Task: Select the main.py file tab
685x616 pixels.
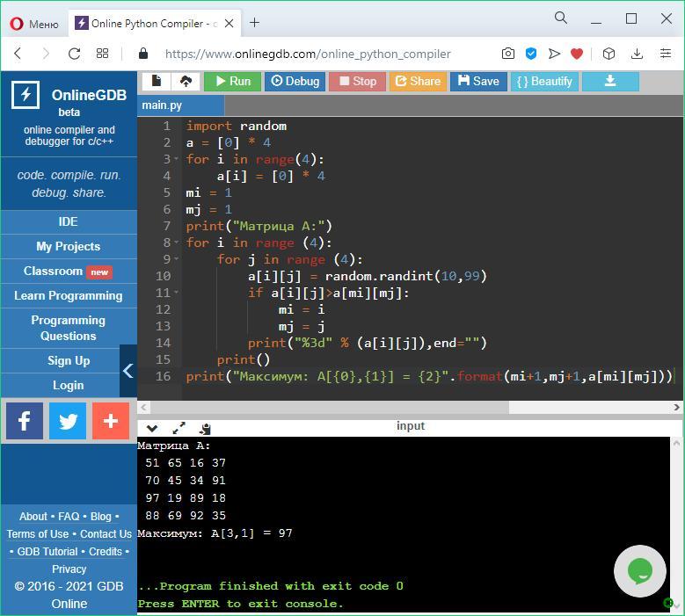Action: [x=163, y=105]
